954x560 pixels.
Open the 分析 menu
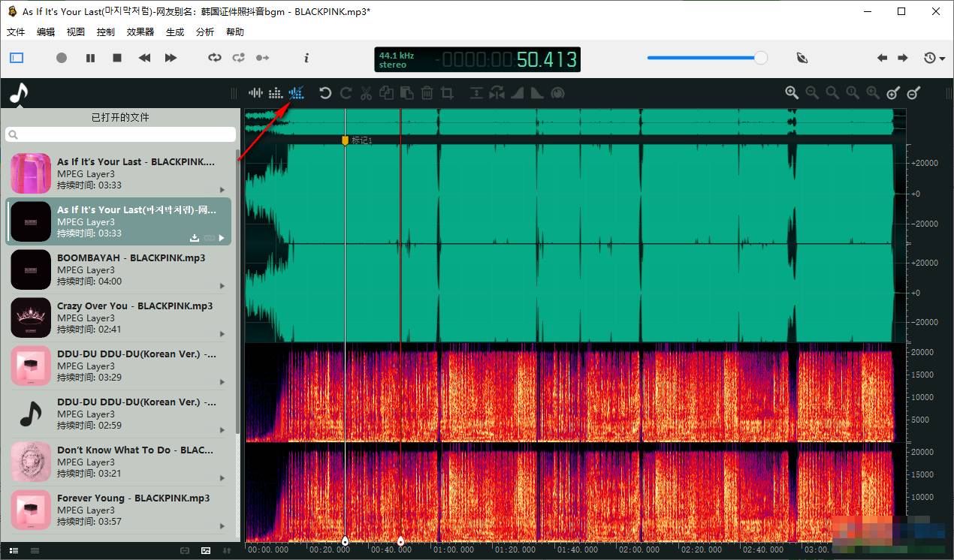[x=204, y=32]
